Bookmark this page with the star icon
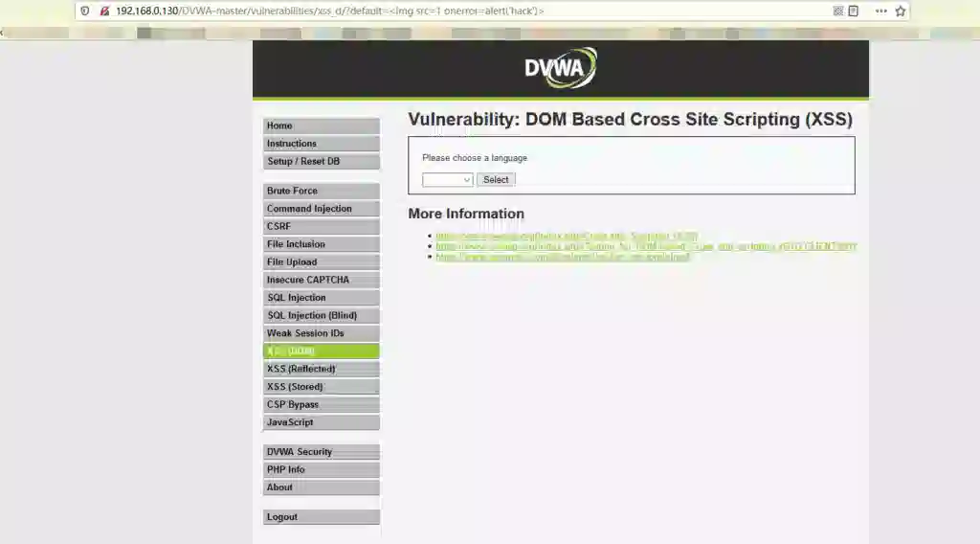Image resolution: width=980 pixels, height=544 pixels. pos(900,11)
